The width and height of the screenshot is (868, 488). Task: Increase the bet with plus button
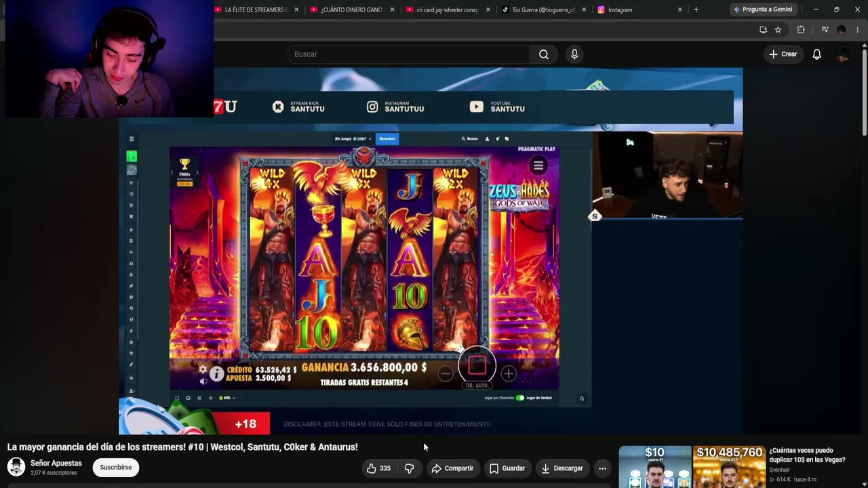(509, 373)
